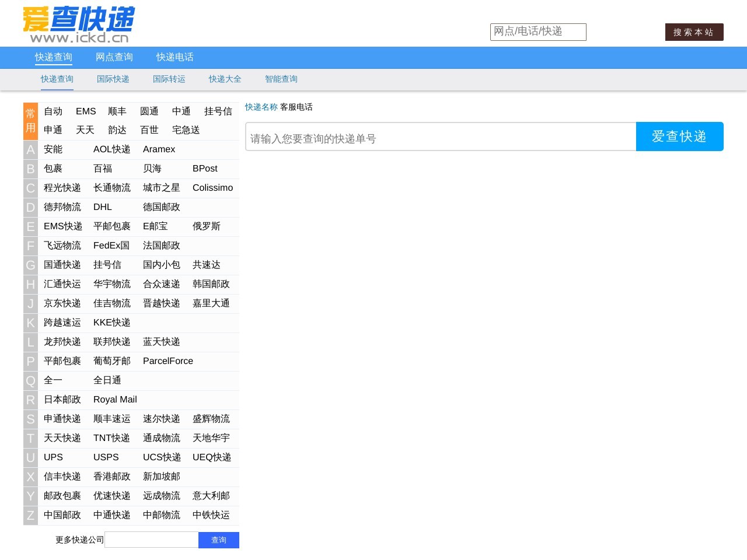Open the 快递大全 section
Image resolution: width=747 pixels, height=560 pixels.
[x=225, y=79]
